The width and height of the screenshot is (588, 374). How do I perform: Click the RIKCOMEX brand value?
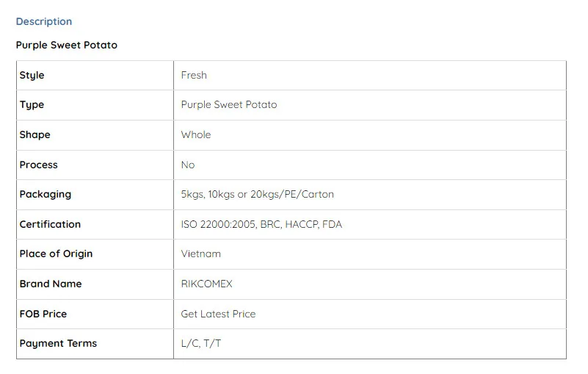(x=207, y=284)
